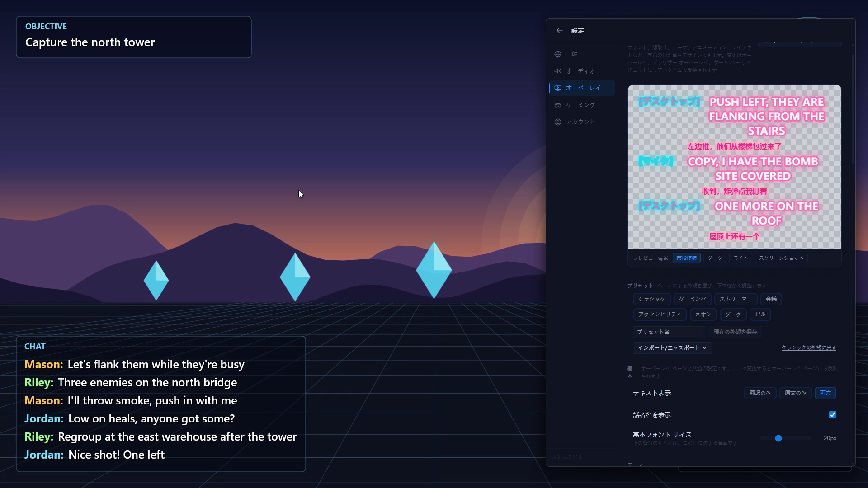Open the ゲーミング gamepad icon
Screen dimensions: 868x488
click(x=558, y=105)
